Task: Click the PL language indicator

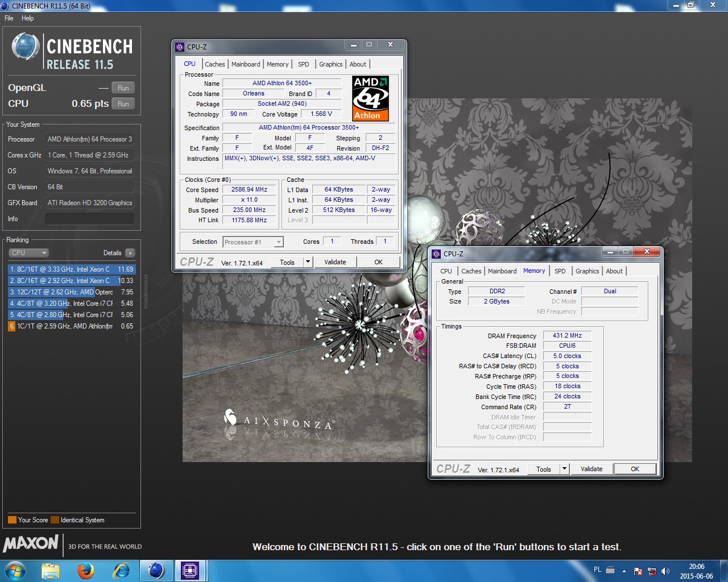Action: pos(597,569)
